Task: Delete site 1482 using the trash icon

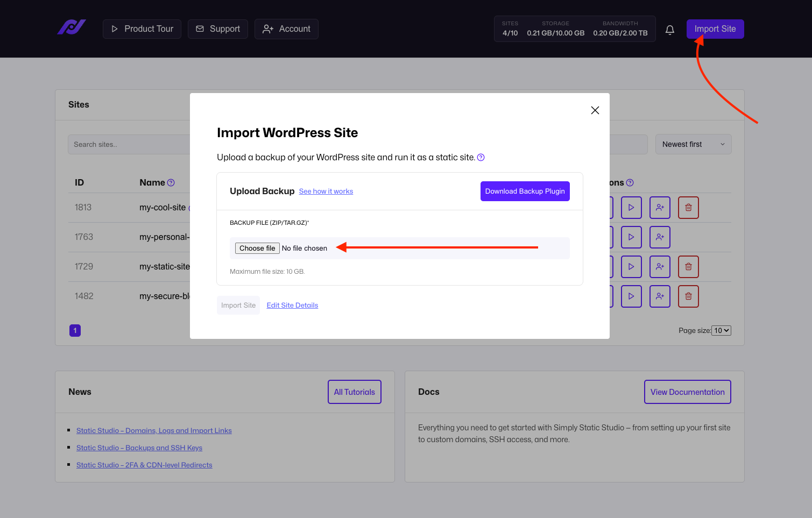Action: coord(688,296)
